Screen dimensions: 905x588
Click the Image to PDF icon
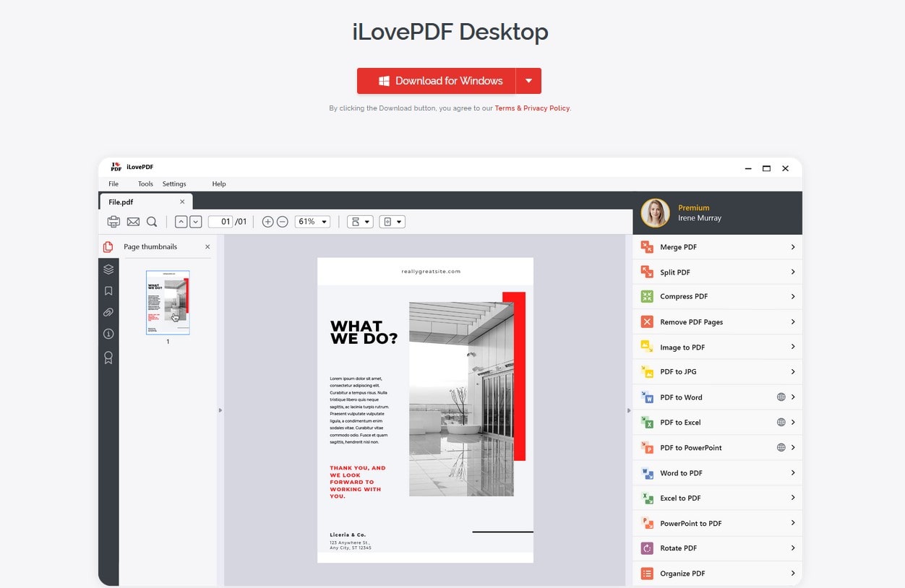tap(647, 347)
